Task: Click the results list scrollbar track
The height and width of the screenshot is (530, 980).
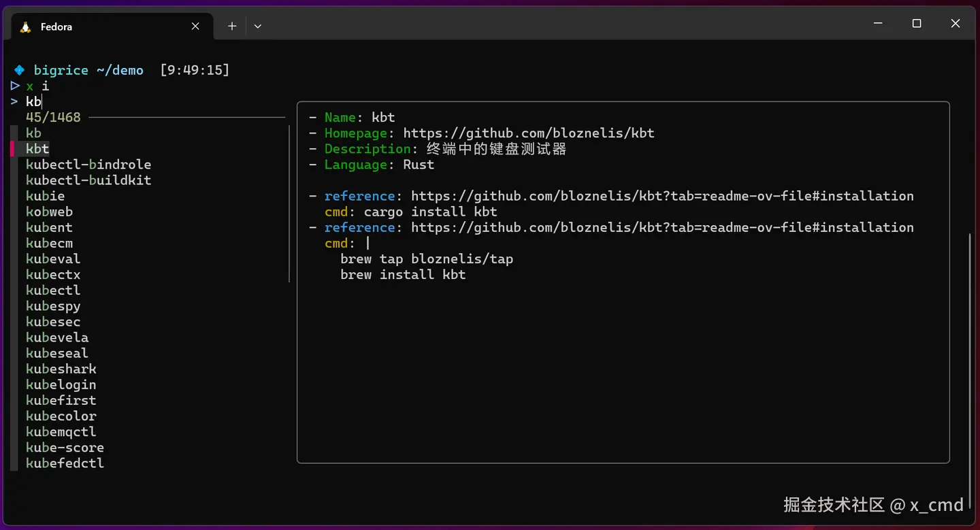Action: [289, 203]
